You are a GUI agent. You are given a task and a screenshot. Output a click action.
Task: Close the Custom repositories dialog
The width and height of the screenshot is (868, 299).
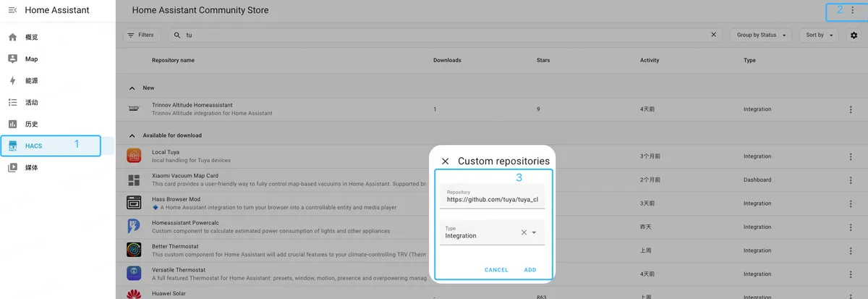click(x=446, y=161)
